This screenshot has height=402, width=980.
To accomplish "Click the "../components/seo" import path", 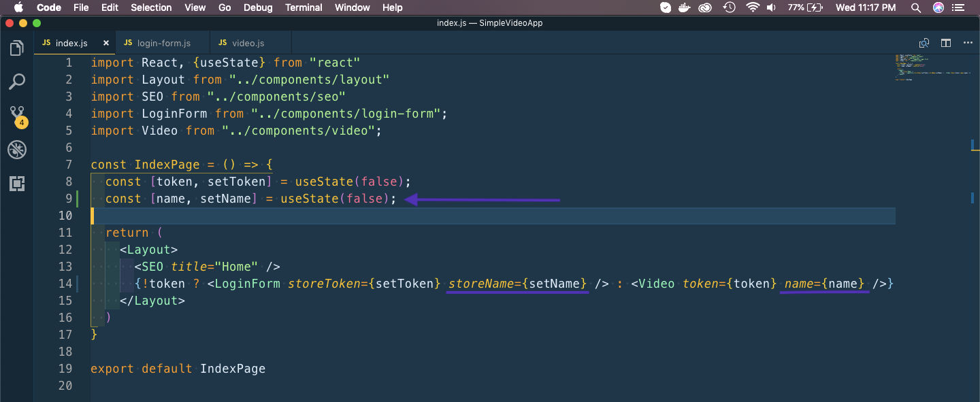I will (x=277, y=97).
